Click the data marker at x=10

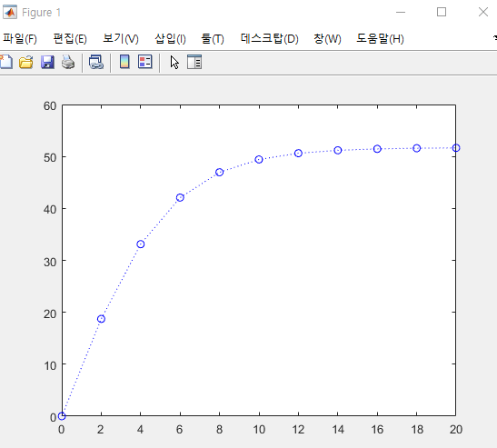(259, 159)
